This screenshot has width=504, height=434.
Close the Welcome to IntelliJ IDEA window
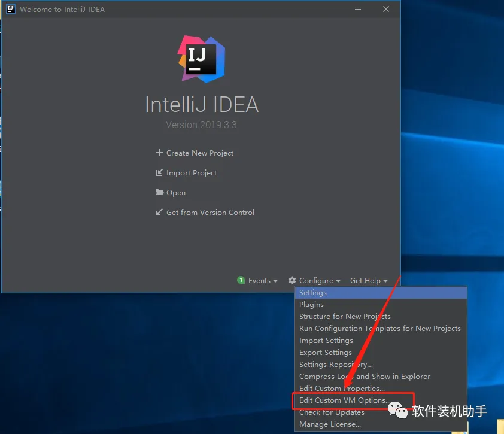(386, 9)
